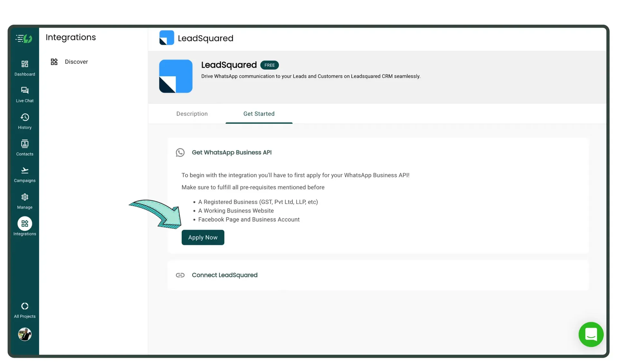Viewport: 644px width, 362px height.
Task: Switch to Description tab
Action: 192,114
